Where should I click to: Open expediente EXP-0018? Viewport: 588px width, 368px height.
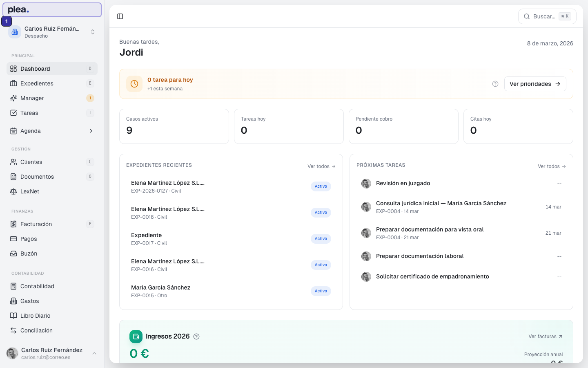[231, 213]
